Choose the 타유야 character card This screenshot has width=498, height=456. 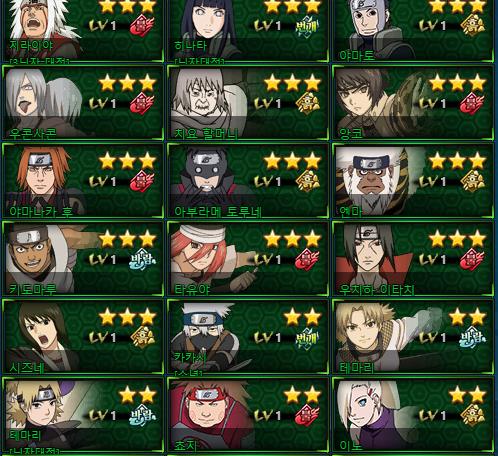[247, 258]
